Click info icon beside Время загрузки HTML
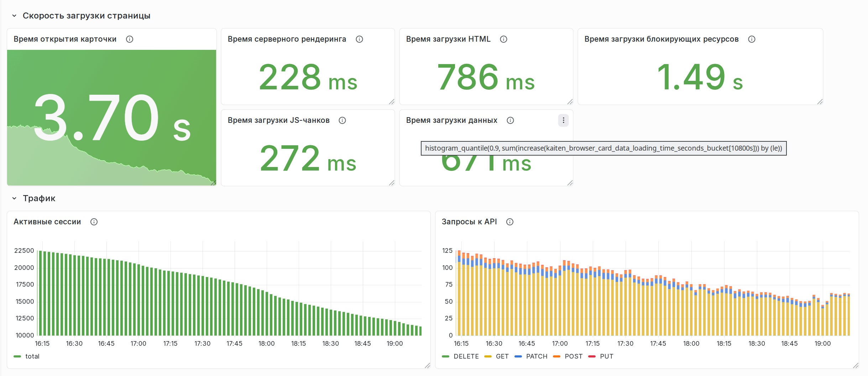The image size is (868, 376). tap(503, 39)
